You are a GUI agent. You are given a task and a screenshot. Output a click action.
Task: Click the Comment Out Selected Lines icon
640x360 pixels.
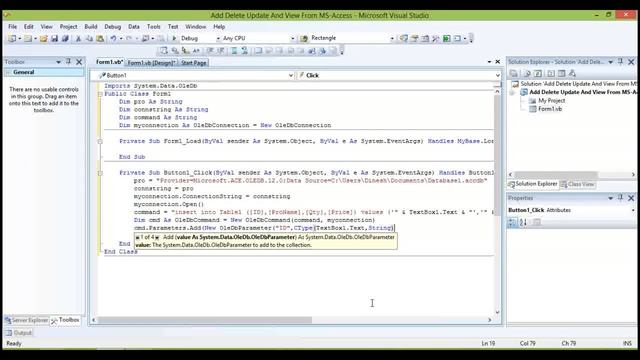point(234,51)
